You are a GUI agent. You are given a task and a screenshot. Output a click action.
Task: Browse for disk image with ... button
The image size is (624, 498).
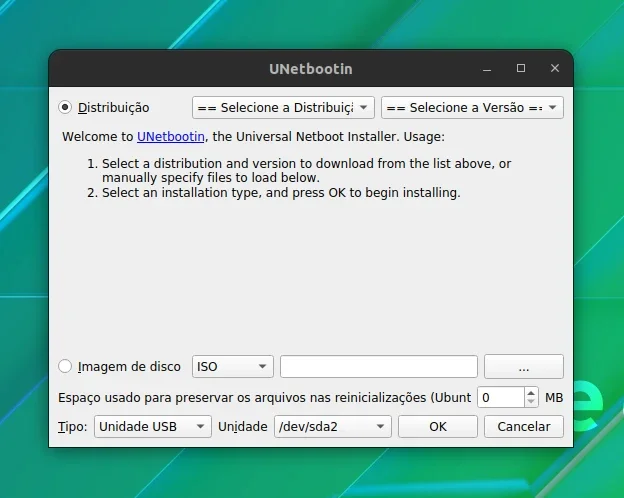pos(524,366)
